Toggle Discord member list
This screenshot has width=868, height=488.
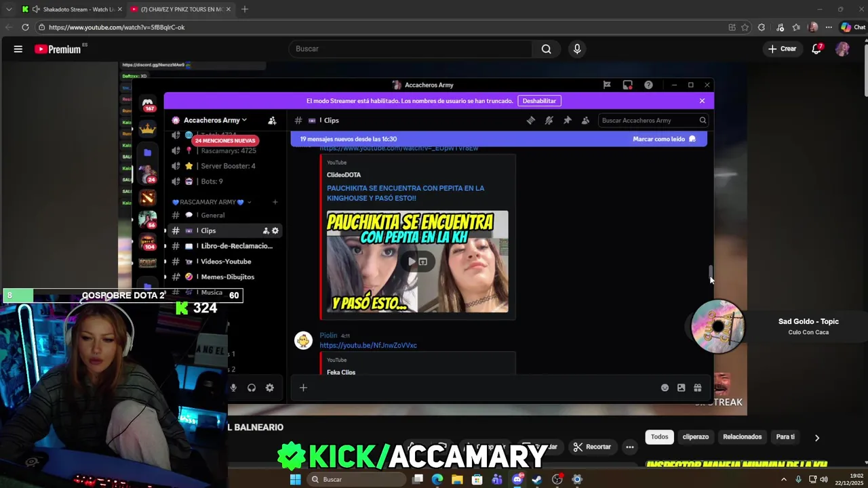click(x=585, y=120)
